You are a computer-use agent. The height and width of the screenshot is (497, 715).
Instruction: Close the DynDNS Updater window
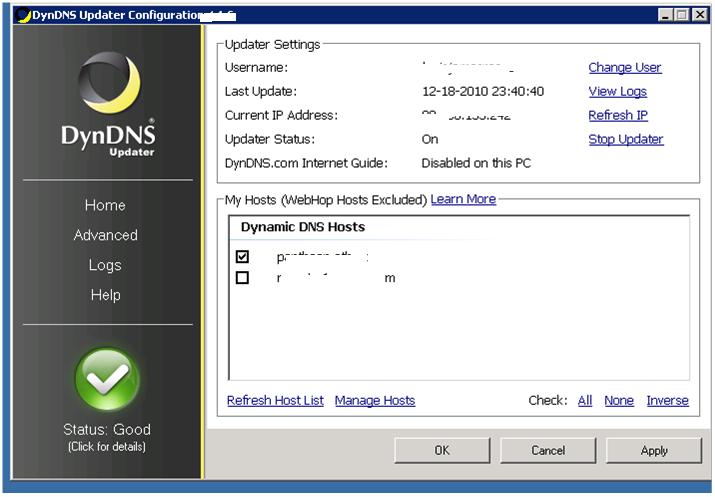pyautogui.click(x=699, y=15)
